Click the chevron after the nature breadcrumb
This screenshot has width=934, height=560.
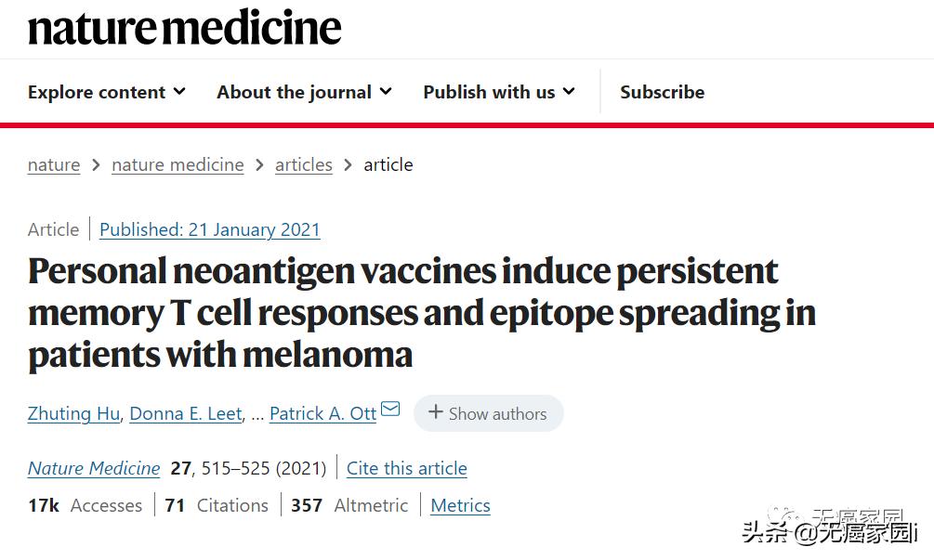pos(96,165)
